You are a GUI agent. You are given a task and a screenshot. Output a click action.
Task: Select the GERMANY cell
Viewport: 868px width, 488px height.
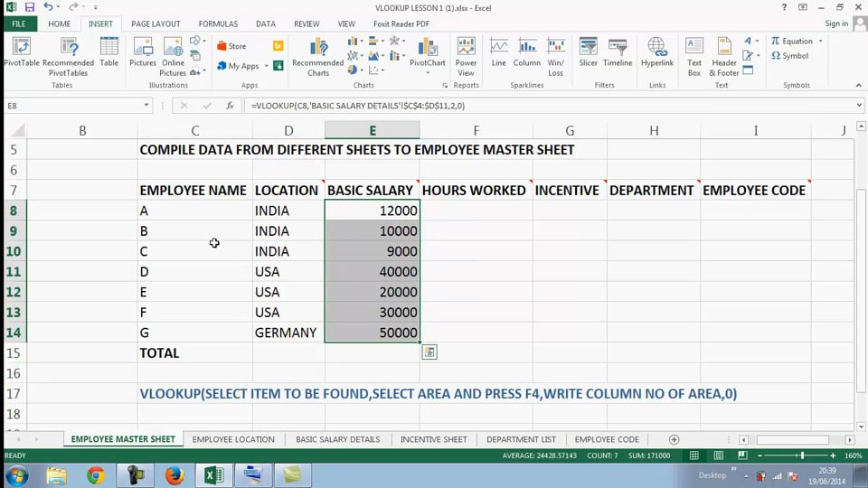(x=288, y=333)
